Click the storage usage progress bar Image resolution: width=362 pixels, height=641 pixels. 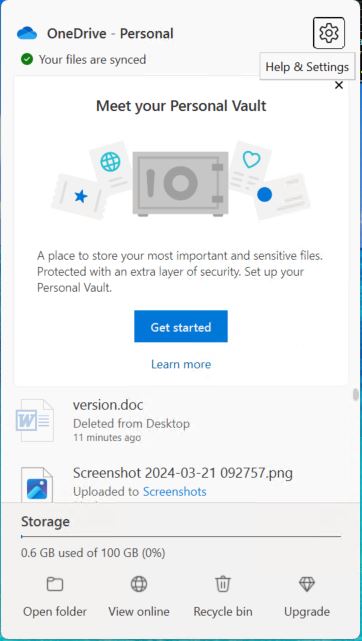[x=181, y=536]
